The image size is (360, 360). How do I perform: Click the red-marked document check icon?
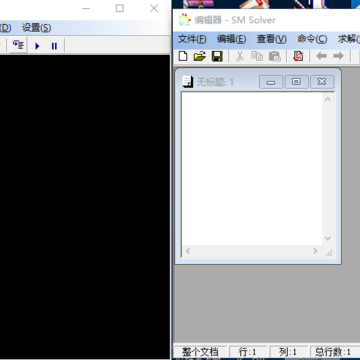point(298,56)
